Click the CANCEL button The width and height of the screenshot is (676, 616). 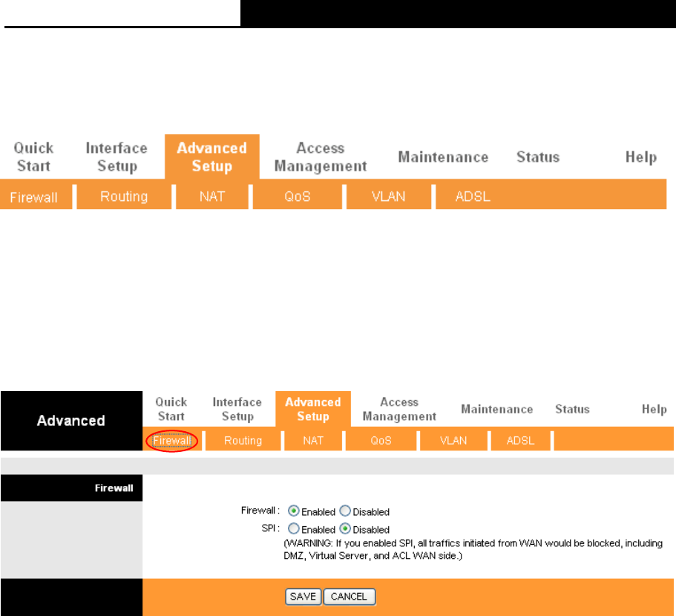tap(350, 597)
